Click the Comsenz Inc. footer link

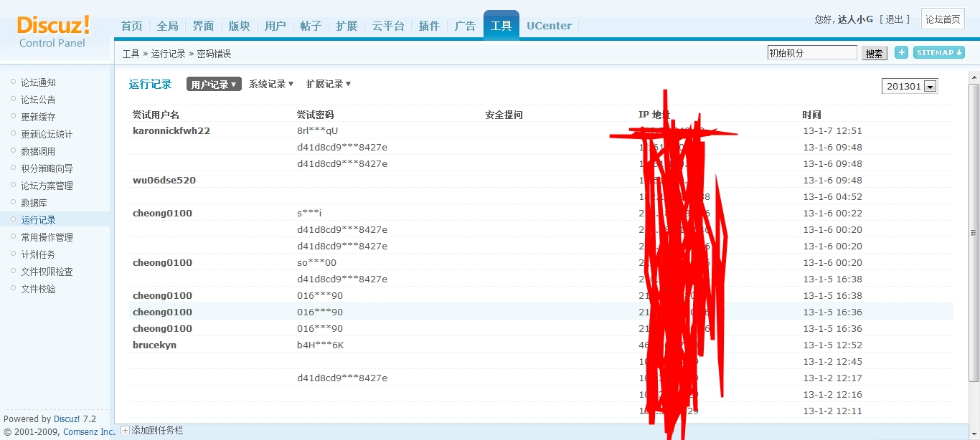[x=89, y=432]
